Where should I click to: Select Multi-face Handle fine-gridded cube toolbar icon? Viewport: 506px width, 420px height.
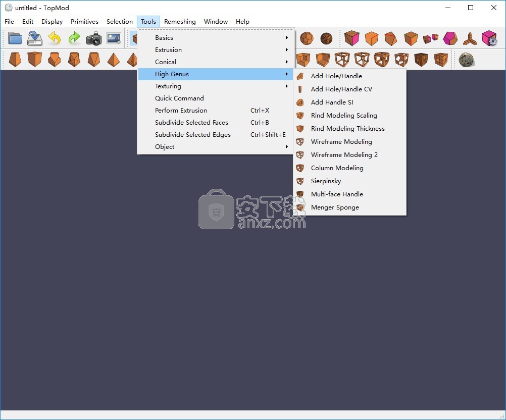pyautogui.click(x=421, y=60)
